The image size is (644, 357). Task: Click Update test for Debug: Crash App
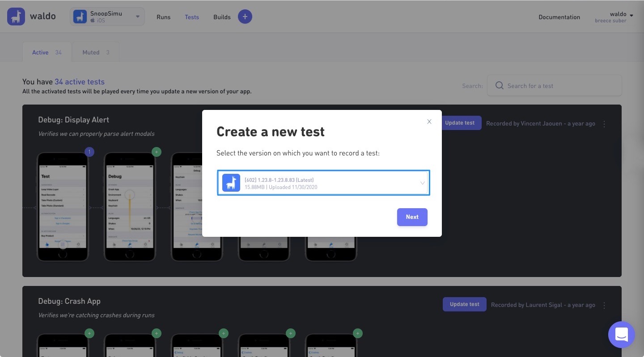(x=464, y=304)
